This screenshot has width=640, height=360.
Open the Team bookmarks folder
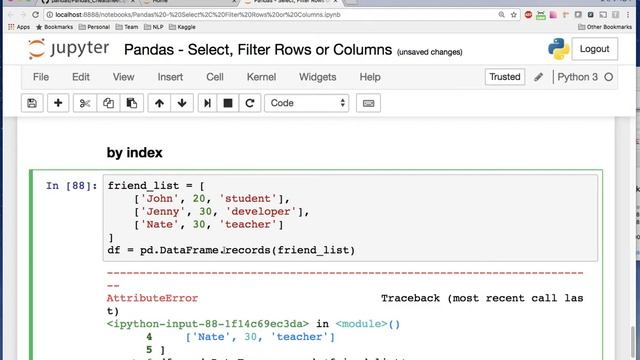point(127,27)
